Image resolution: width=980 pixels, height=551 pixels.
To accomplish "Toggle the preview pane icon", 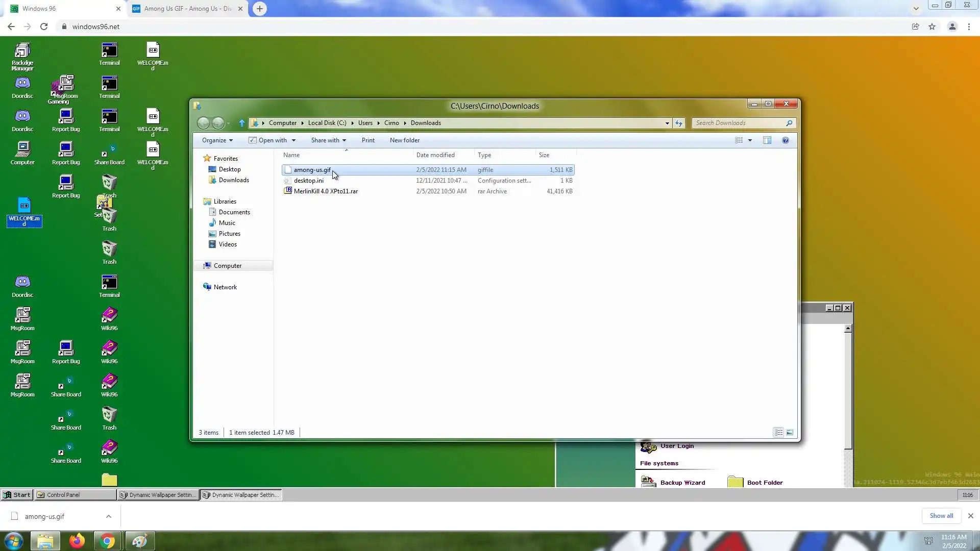I will pyautogui.click(x=767, y=140).
